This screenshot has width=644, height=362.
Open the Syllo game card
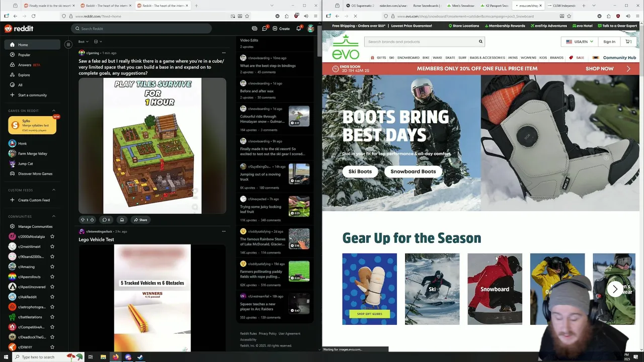pyautogui.click(x=32, y=125)
